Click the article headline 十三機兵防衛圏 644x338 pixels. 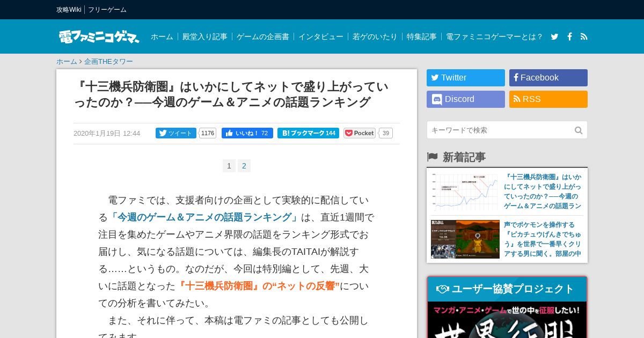pos(231,94)
